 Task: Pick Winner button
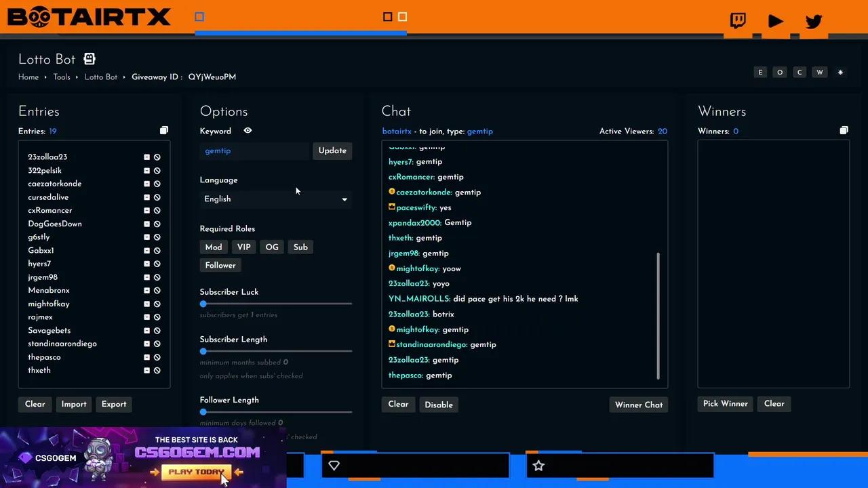click(725, 404)
